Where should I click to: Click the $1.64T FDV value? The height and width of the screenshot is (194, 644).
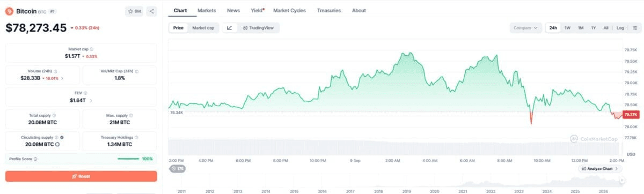click(x=77, y=100)
